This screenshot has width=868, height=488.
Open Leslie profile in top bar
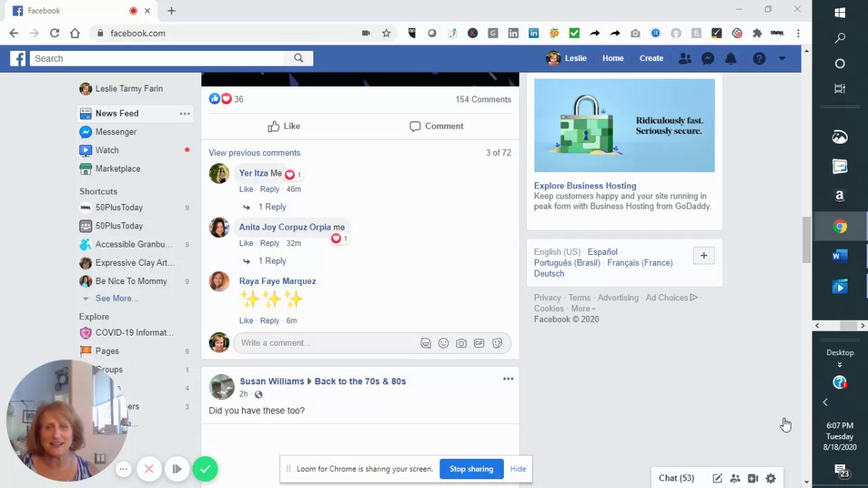tap(566, 58)
